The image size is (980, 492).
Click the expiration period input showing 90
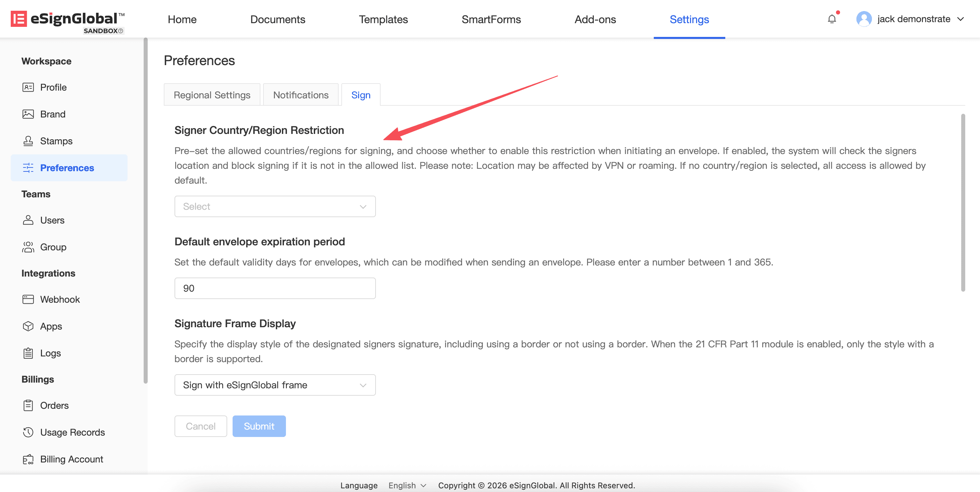275,288
